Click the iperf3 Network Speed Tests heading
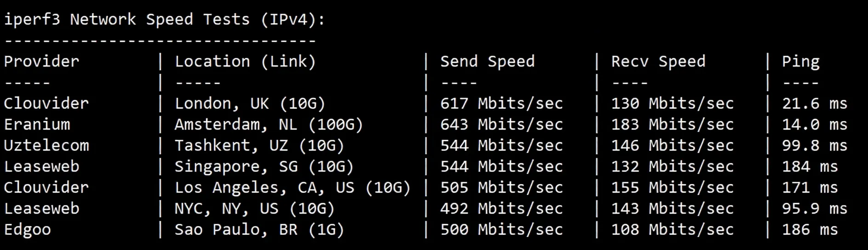Screen dimensions: 868x250 pos(164,19)
